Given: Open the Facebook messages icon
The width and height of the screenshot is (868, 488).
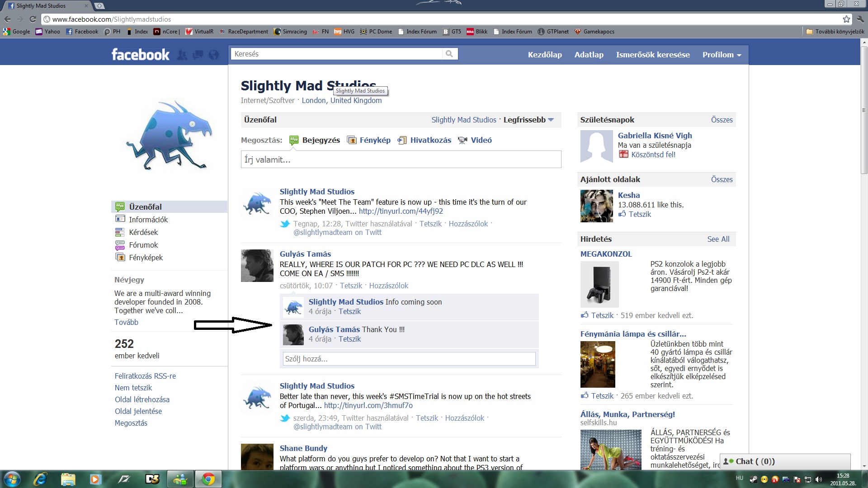Looking at the screenshot, I should pyautogui.click(x=198, y=55).
